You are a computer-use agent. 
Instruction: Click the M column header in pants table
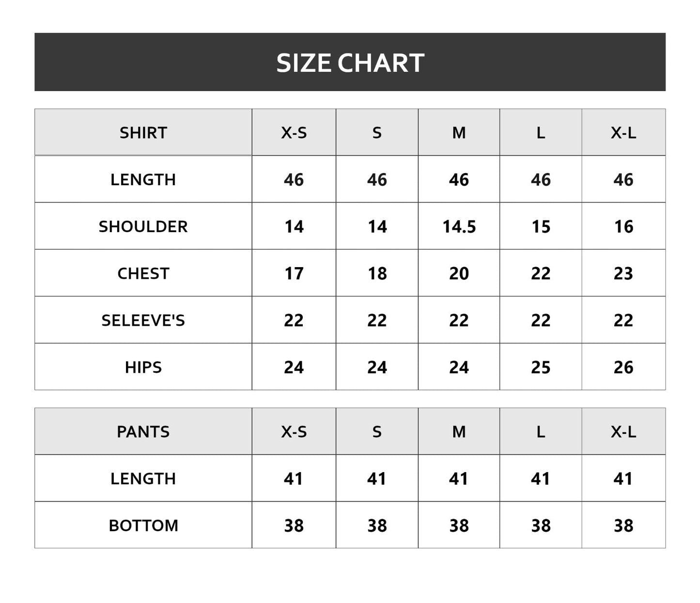(459, 432)
